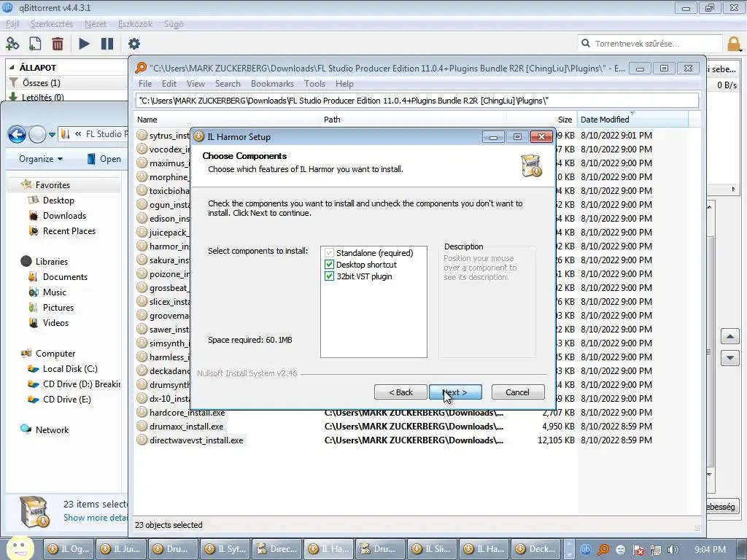Click the resume torrent play icon
The image size is (747, 560).
(85, 44)
